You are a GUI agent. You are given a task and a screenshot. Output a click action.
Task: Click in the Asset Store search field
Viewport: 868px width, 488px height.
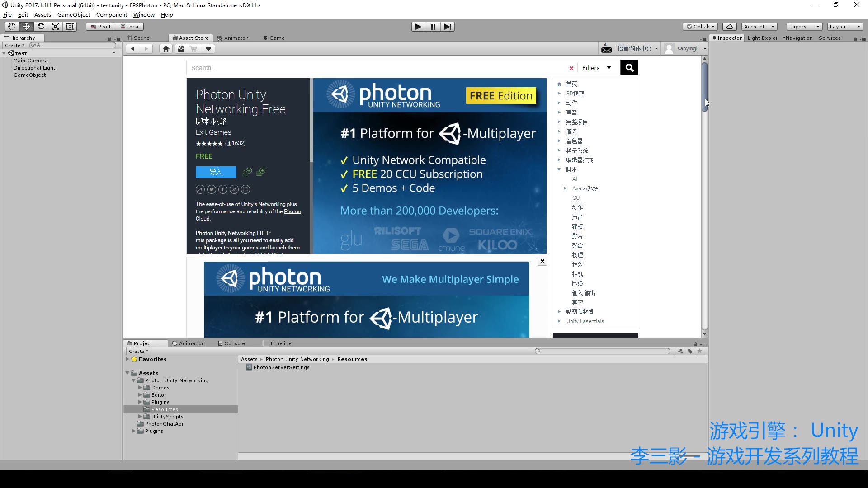pyautogui.click(x=375, y=68)
